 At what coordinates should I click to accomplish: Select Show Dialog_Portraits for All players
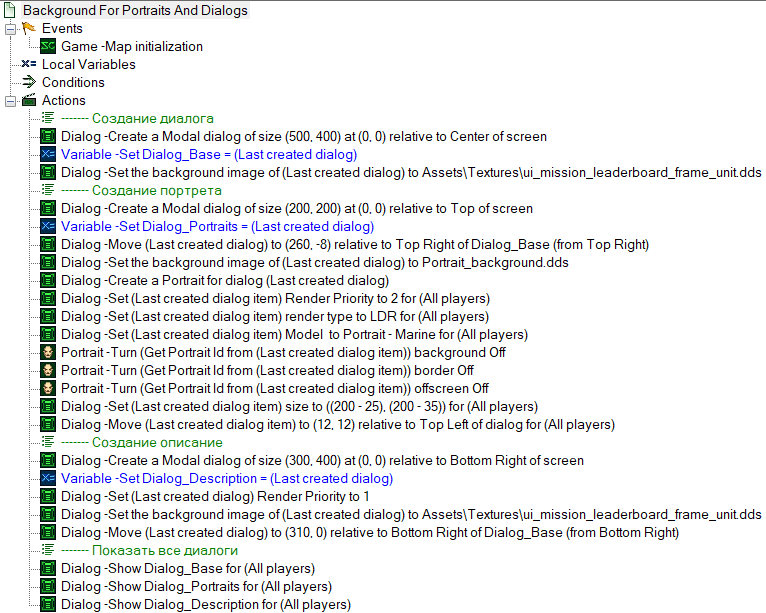pos(196,587)
